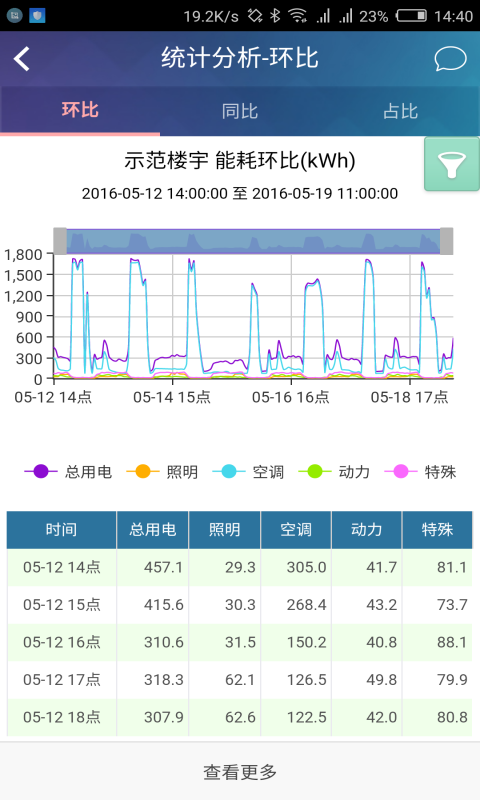Tap the back arrow icon
480x800 pixels.
point(21,59)
